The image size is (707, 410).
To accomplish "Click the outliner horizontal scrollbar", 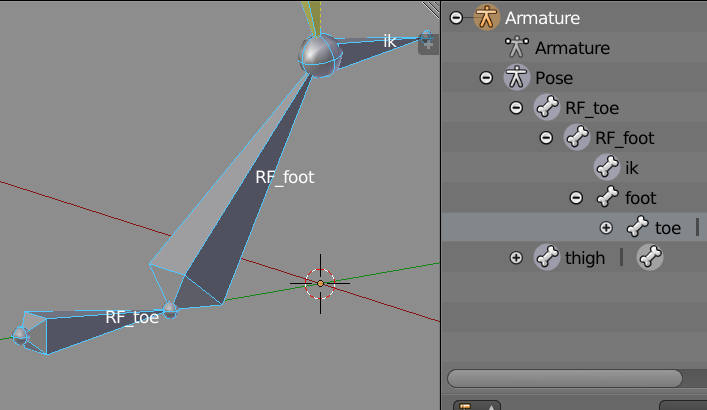I will click(565, 378).
